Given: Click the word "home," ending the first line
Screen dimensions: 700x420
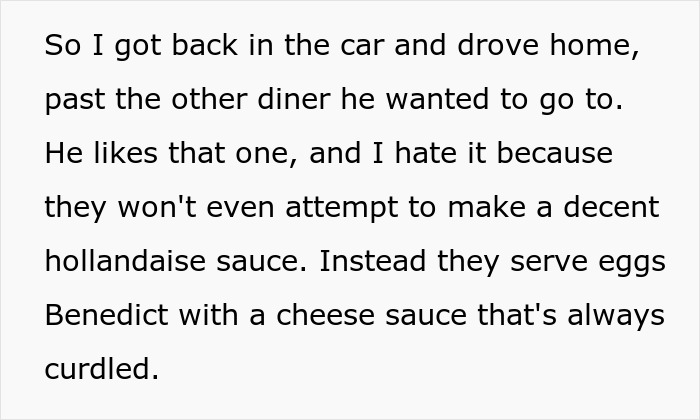Looking at the screenshot, I should 595,45.
